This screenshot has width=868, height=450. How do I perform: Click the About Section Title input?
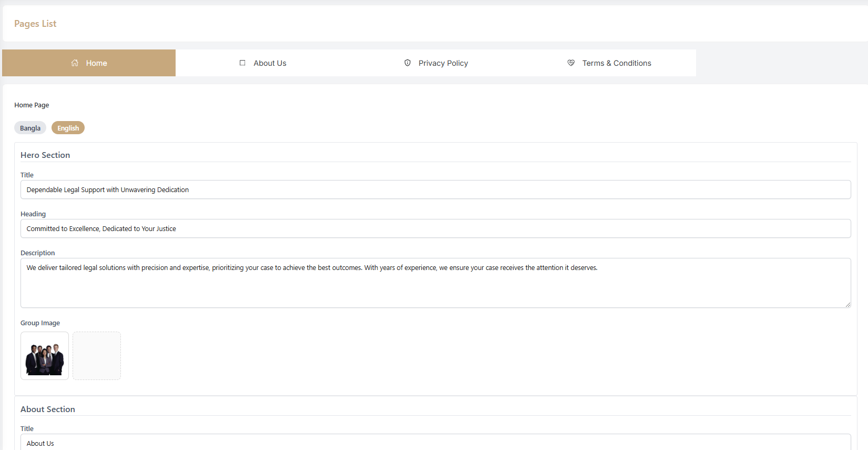435,443
